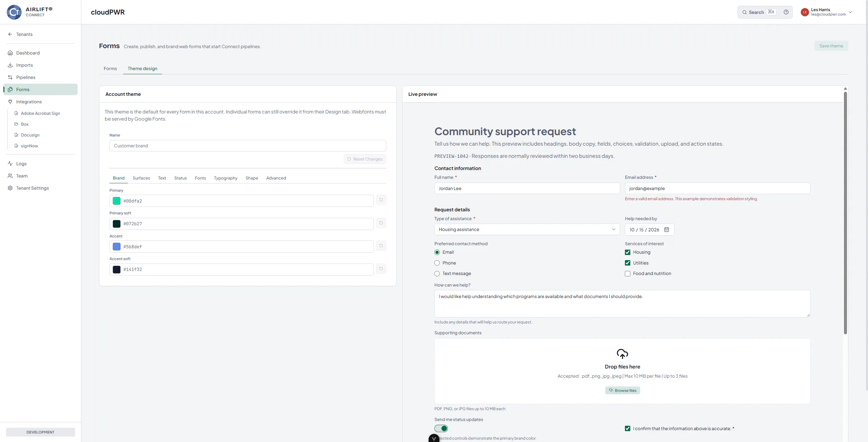Uncheck the information accuracy confirmation checkbox
868x442 pixels.
tap(628, 428)
